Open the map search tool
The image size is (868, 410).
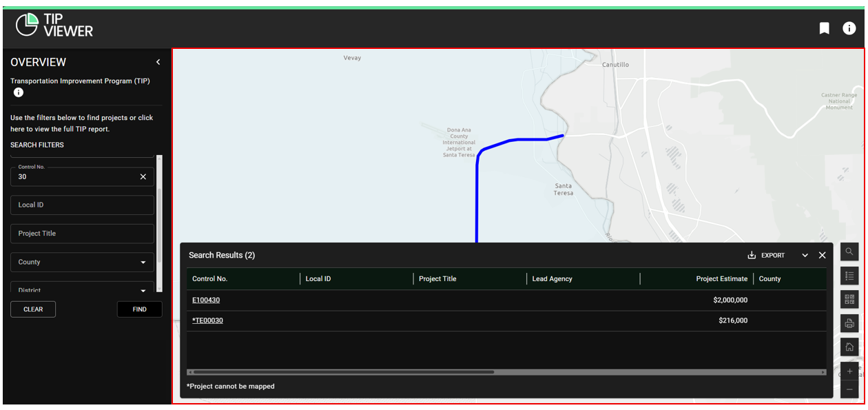pos(849,252)
